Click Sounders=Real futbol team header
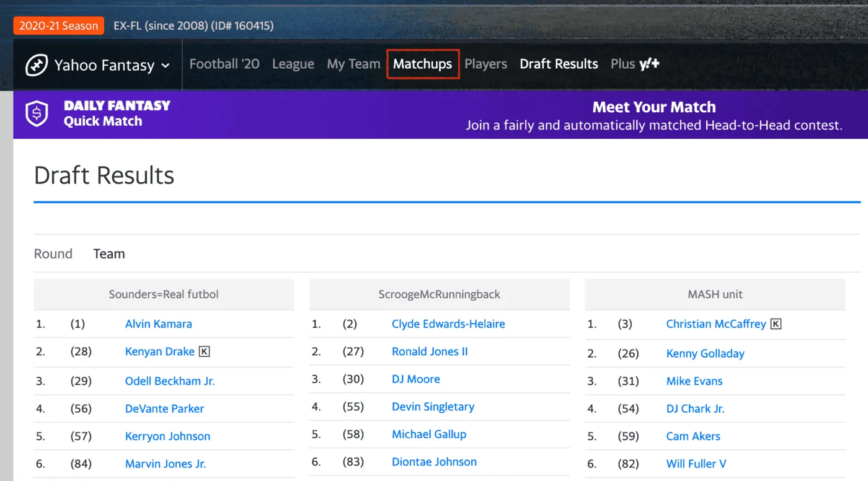868x481 pixels. click(164, 294)
